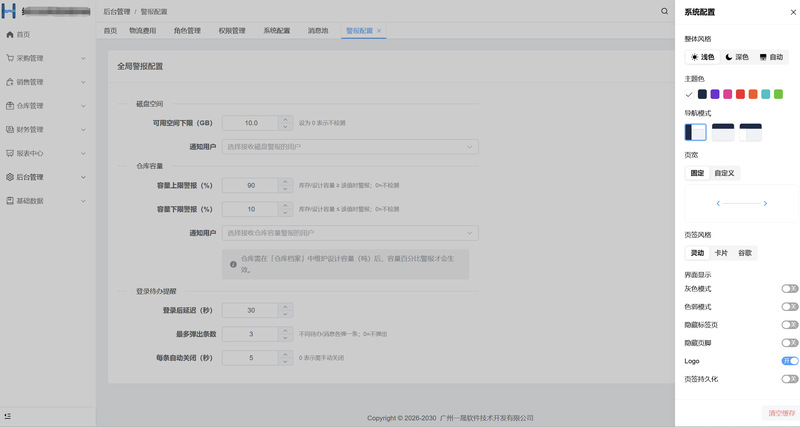This screenshot has height=427, width=800.
Task: Click the gear icon for 后台管理
Action: tap(10, 177)
